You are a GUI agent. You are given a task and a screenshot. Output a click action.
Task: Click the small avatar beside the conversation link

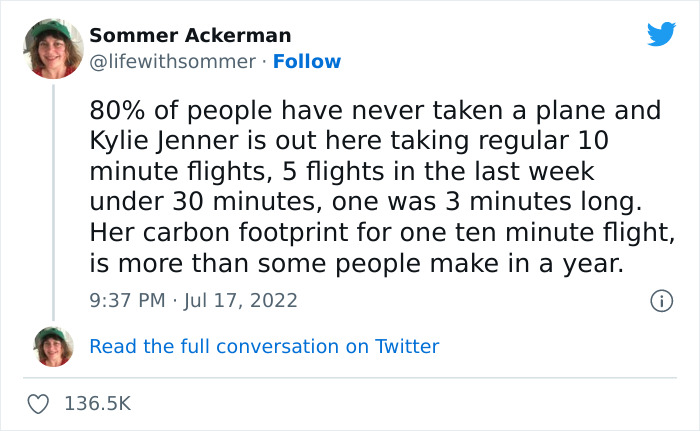53,346
